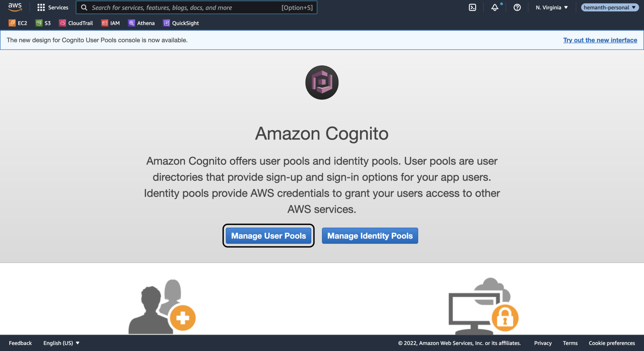Image resolution: width=644 pixels, height=351 pixels.
Task: Open EC2 from favorites bar
Action: pyautogui.click(x=18, y=23)
